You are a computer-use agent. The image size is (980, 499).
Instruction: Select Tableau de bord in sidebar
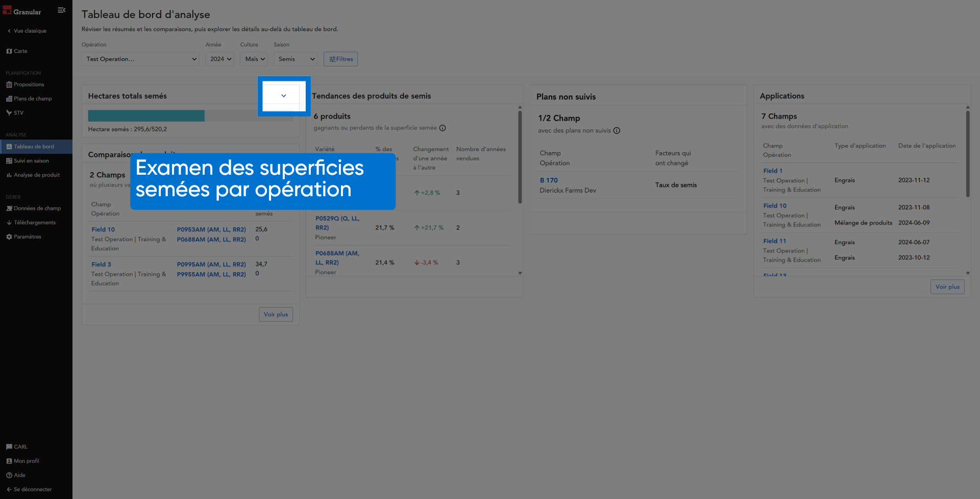(x=36, y=147)
